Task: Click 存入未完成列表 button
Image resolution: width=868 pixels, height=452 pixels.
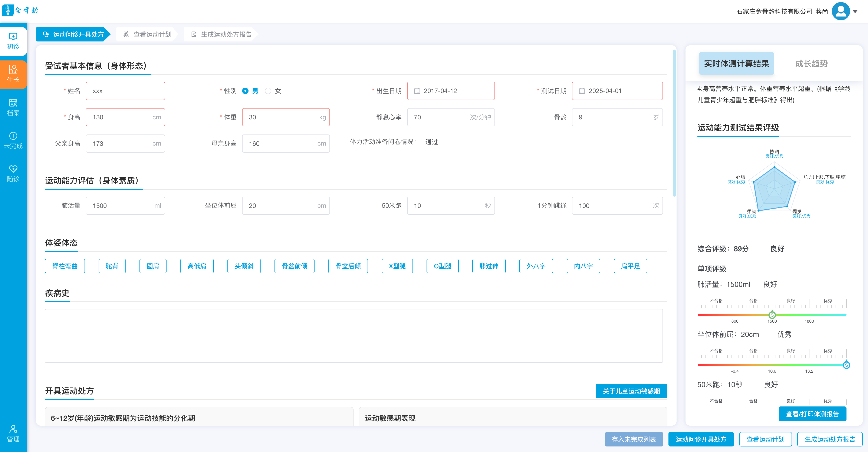Action: pos(634,439)
